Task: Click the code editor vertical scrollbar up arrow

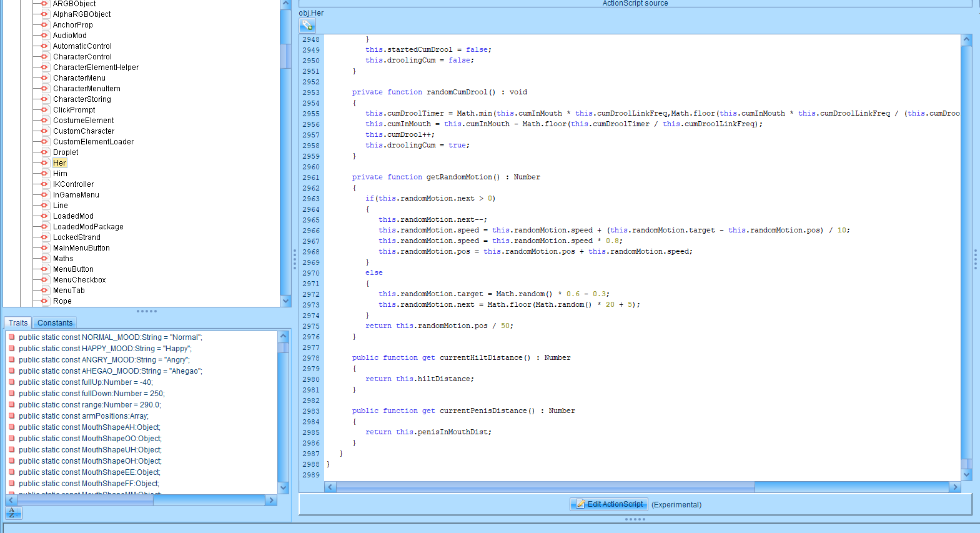Action: pos(966,40)
